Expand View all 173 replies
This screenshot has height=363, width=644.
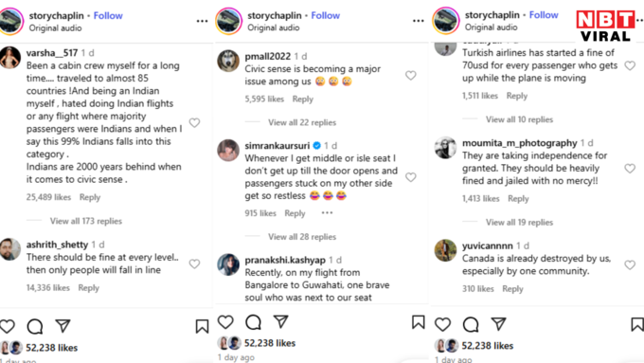click(x=86, y=221)
